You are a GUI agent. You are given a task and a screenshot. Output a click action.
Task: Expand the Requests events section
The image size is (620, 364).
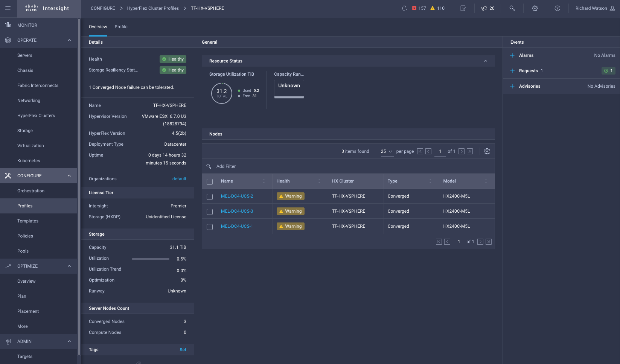(x=512, y=71)
